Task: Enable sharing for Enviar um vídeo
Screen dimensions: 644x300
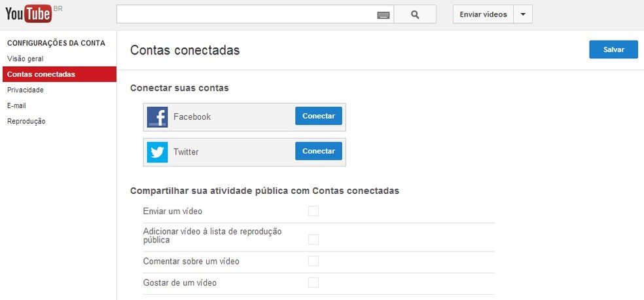Action: click(x=313, y=211)
